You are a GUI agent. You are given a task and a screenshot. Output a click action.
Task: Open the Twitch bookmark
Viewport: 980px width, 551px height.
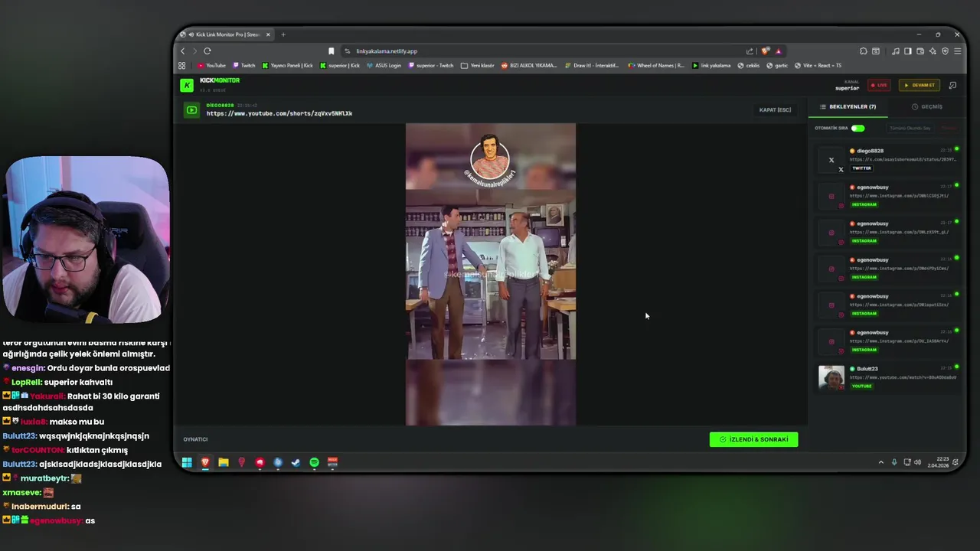pyautogui.click(x=244, y=65)
